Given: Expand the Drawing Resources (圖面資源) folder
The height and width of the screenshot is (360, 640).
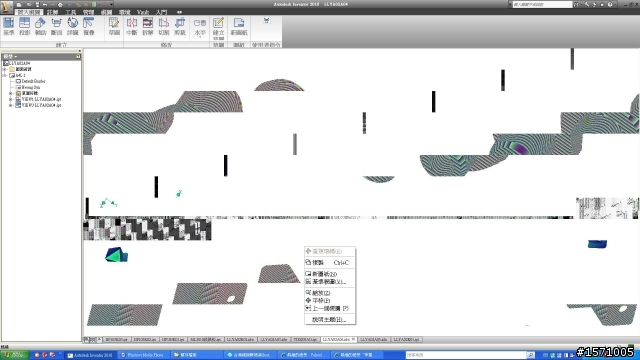Looking at the screenshot, I should pos(5,69).
